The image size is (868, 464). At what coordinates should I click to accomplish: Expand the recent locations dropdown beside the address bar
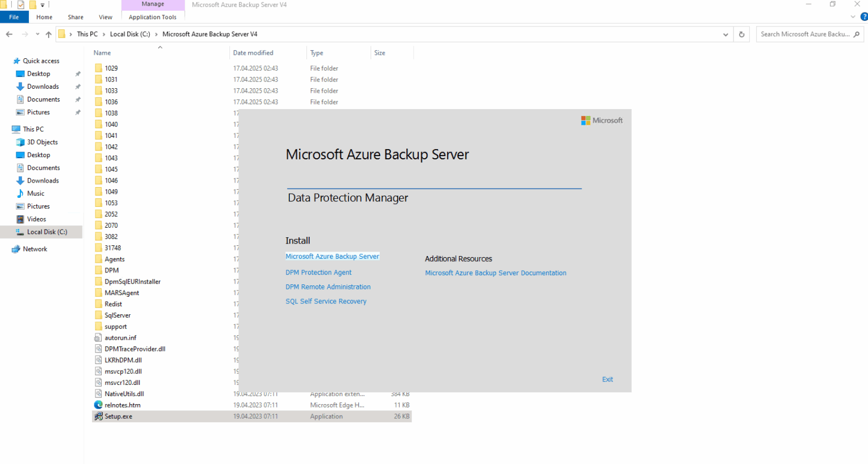726,34
